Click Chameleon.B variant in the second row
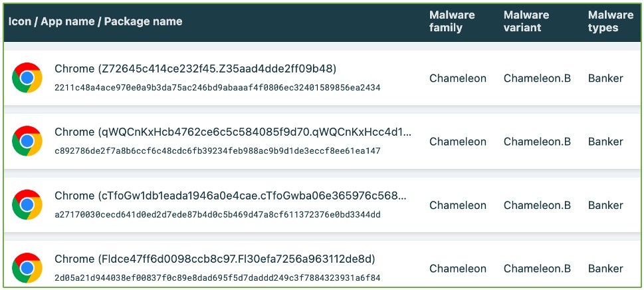Image resolution: width=644 pixels, height=290 pixels. point(537,142)
